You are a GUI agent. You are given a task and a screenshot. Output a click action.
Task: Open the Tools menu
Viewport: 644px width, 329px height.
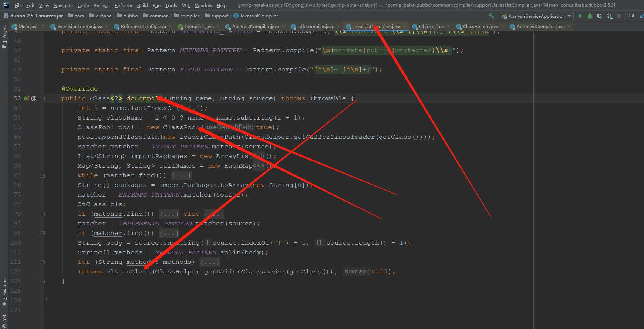(x=171, y=5)
